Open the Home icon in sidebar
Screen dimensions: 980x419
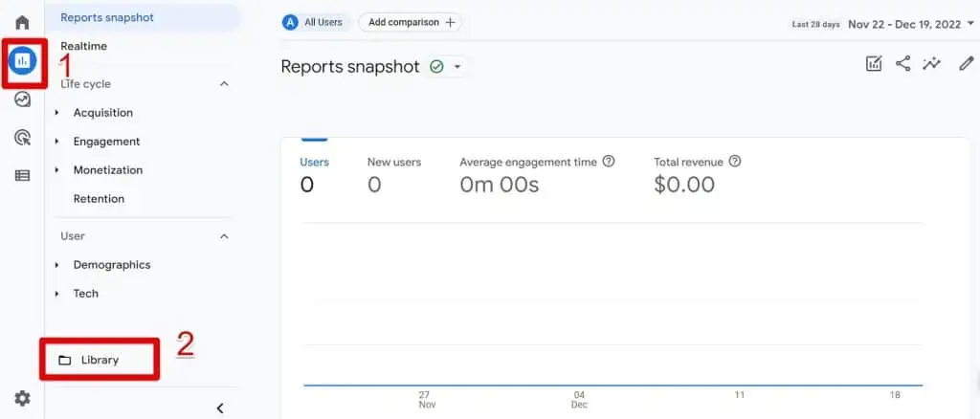tap(22, 22)
